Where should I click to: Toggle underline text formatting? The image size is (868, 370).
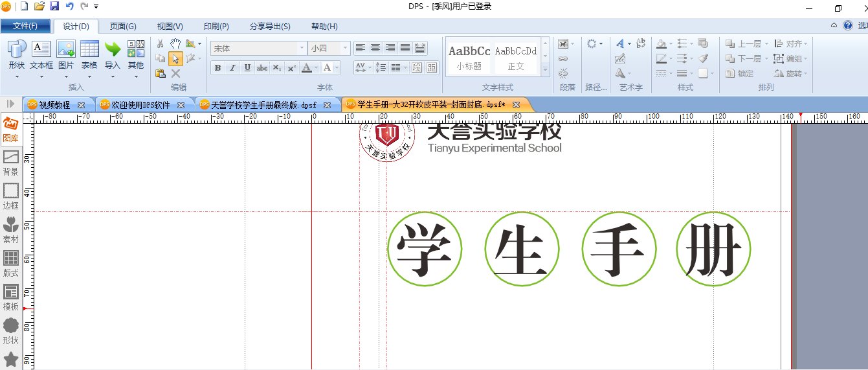pos(247,67)
